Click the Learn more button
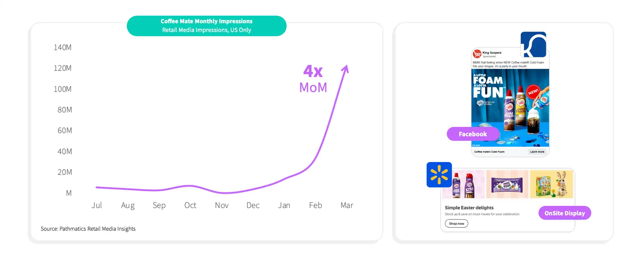The width and height of the screenshot is (644, 260). click(x=537, y=152)
